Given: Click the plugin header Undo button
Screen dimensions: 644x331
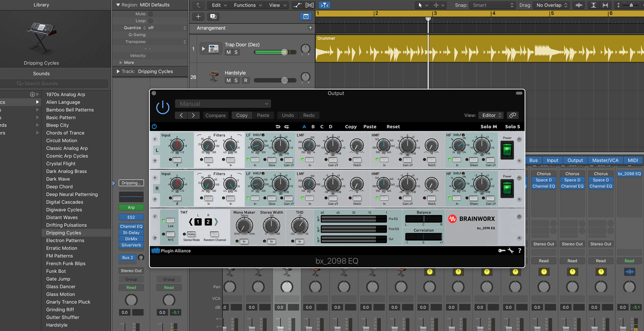Looking at the screenshot, I should pyautogui.click(x=288, y=115).
